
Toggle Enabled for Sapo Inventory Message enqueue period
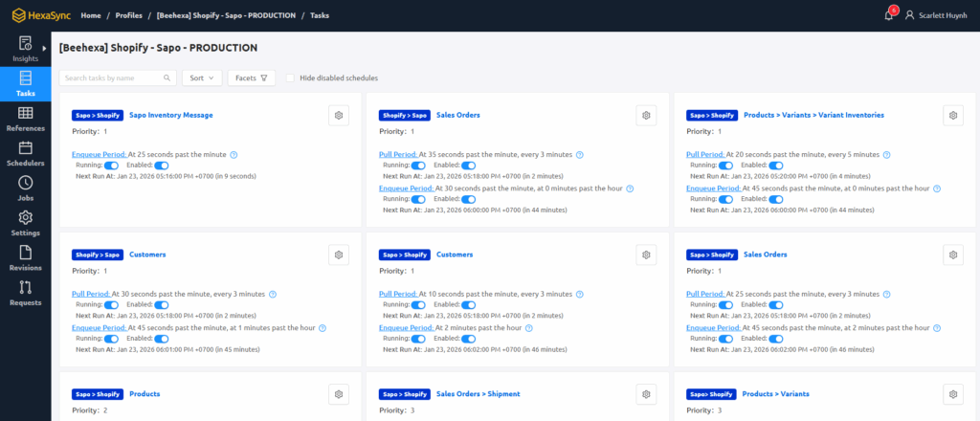tap(161, 166)
